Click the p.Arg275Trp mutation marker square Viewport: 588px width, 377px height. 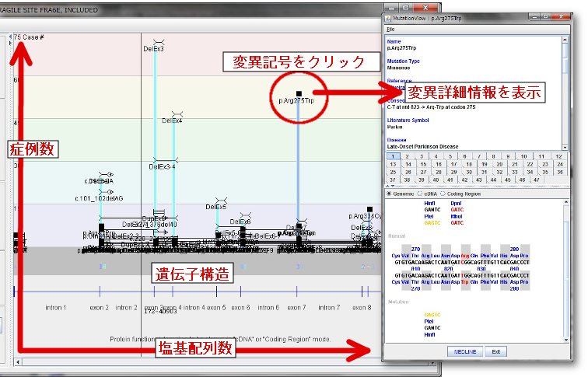point(299,93)
